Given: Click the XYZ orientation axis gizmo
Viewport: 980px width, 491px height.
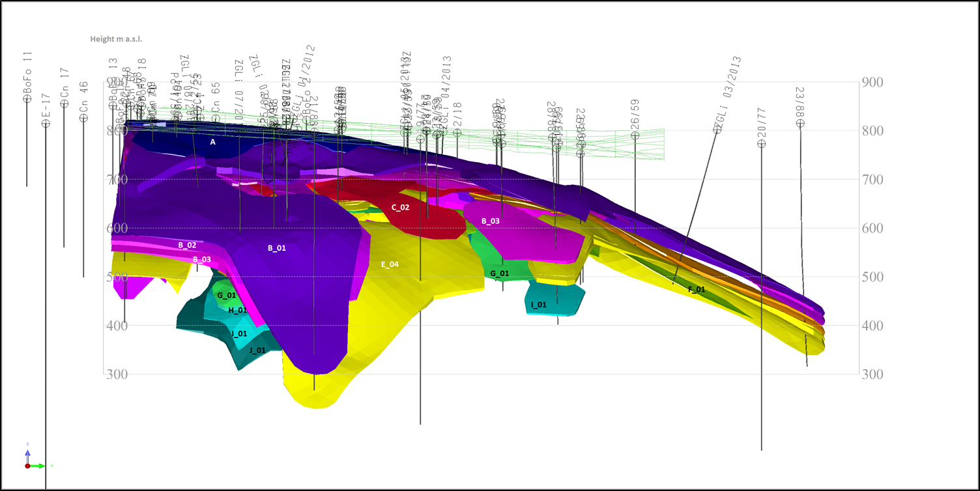Looking at the screenshot, I should [x=28, y=464].
